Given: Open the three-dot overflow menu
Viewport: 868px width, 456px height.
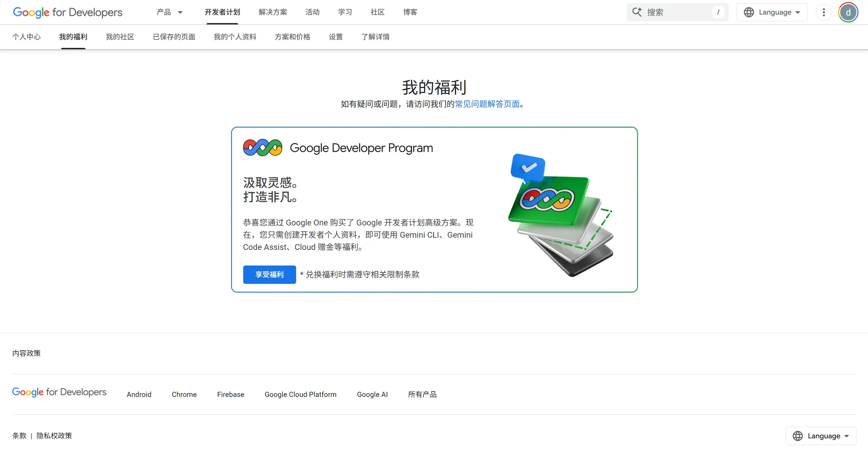Looking at the screenshot, I should (823, 12).
